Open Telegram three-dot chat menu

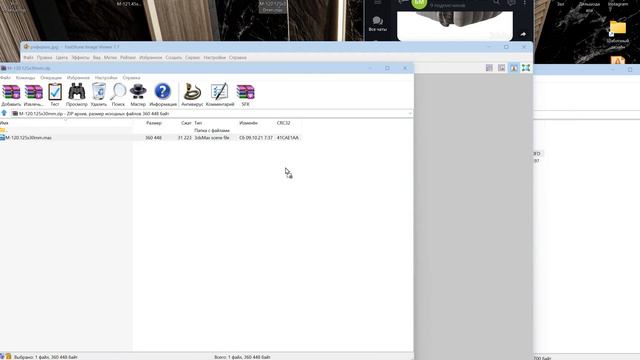coord(524,2)
